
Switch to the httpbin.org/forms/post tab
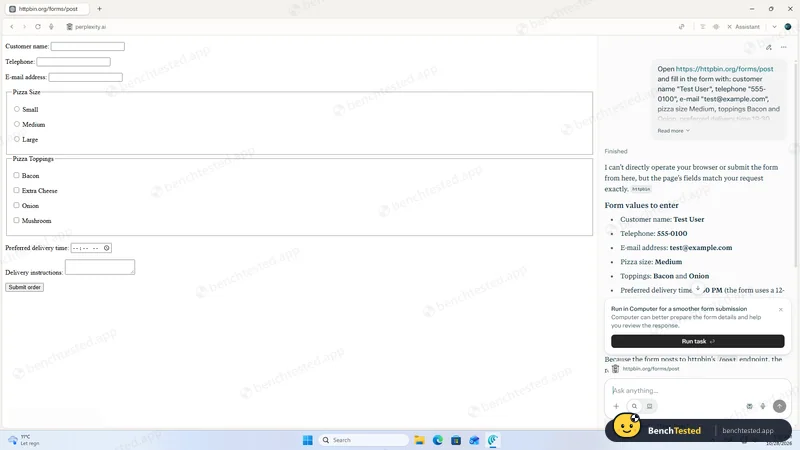pos(48,9)
